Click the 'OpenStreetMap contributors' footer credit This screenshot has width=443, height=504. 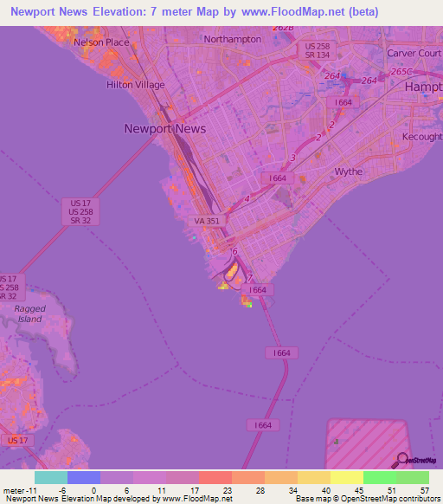pyautogui.click(x=390, y=499)
